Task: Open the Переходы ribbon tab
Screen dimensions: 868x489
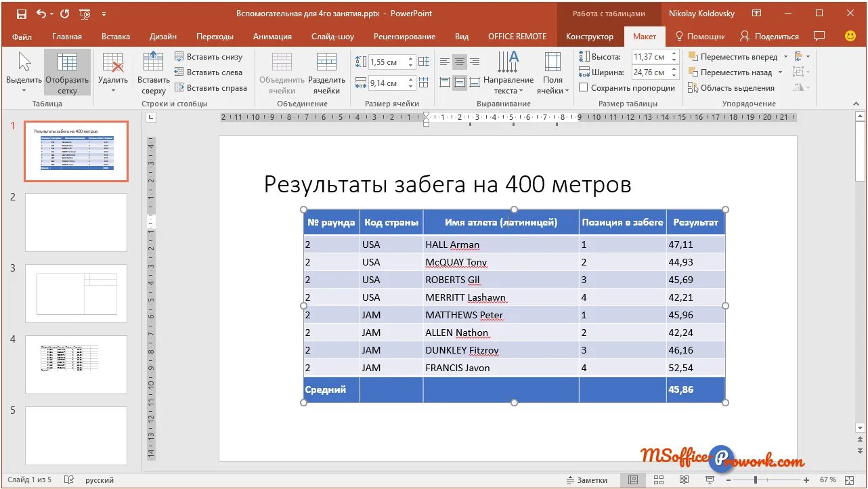Action: (x=215, y=37)
